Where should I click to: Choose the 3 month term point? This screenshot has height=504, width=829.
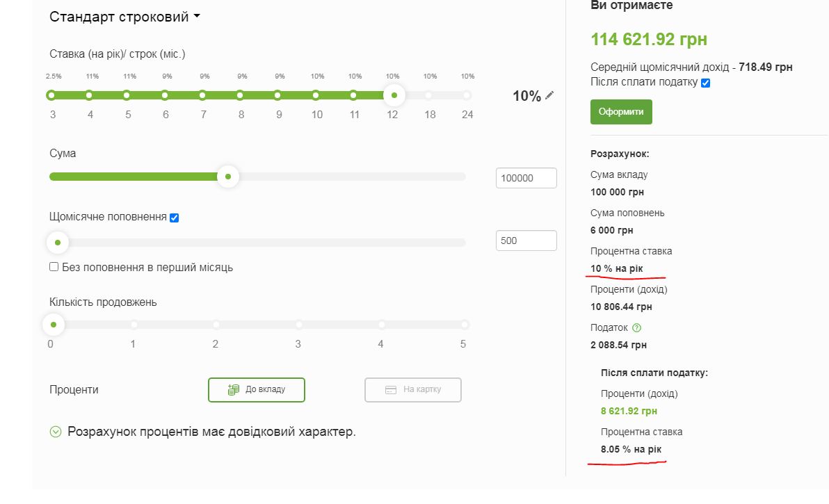coord(51,95)
